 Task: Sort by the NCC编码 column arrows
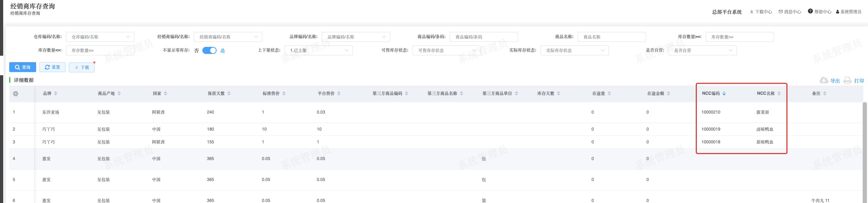point(724,93)
